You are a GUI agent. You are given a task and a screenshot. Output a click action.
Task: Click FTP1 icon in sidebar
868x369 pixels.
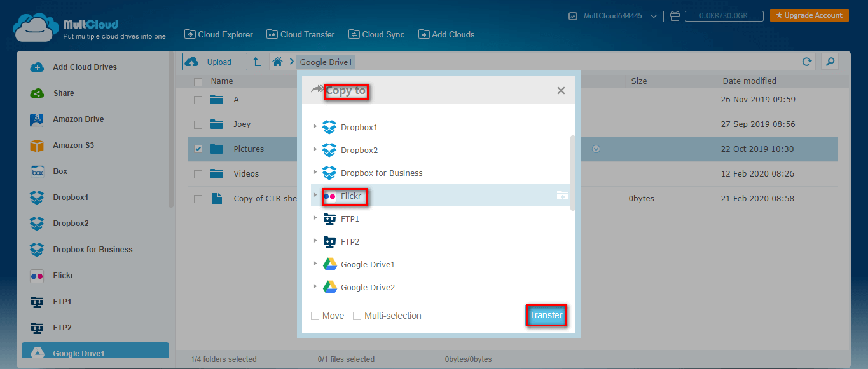click(x=37, y=302)
